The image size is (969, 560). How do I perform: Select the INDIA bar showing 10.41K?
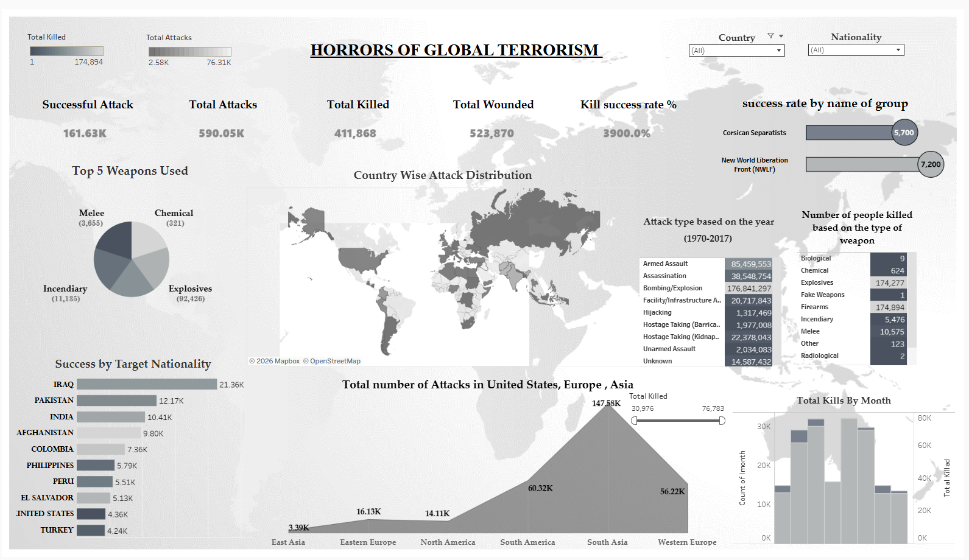[x=111, y=417]
